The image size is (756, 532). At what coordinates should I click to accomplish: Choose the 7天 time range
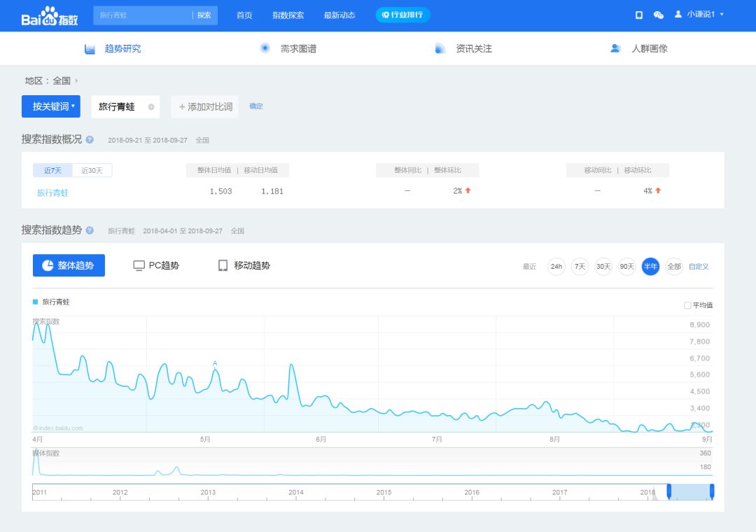pos(580,266)
